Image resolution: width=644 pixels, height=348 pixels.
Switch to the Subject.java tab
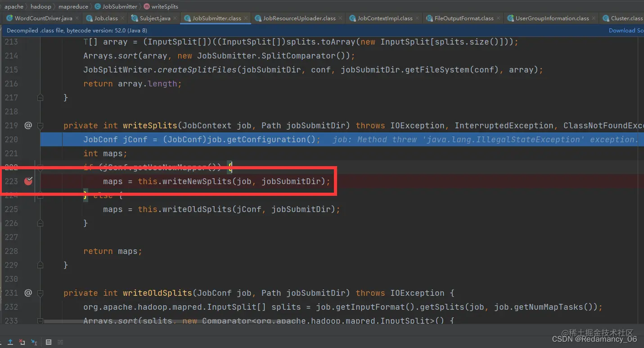click(x=155, y=18)
